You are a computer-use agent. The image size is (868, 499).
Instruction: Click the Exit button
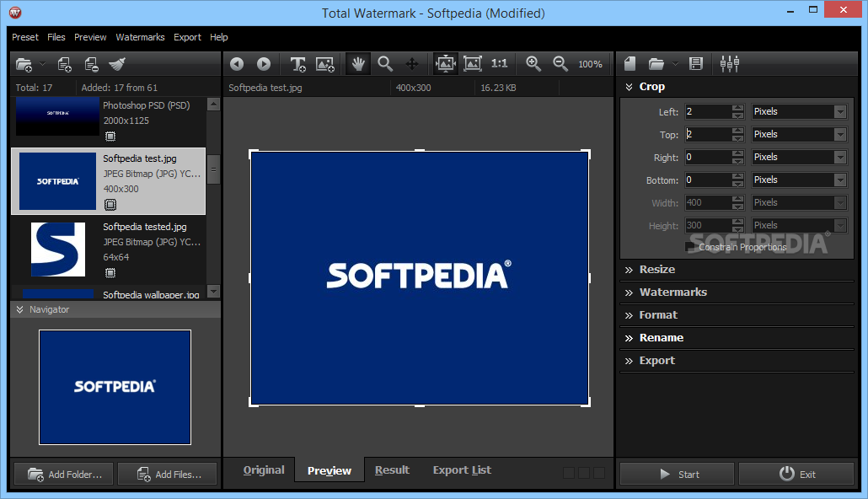pyautogui.click(x=796, y=474)
